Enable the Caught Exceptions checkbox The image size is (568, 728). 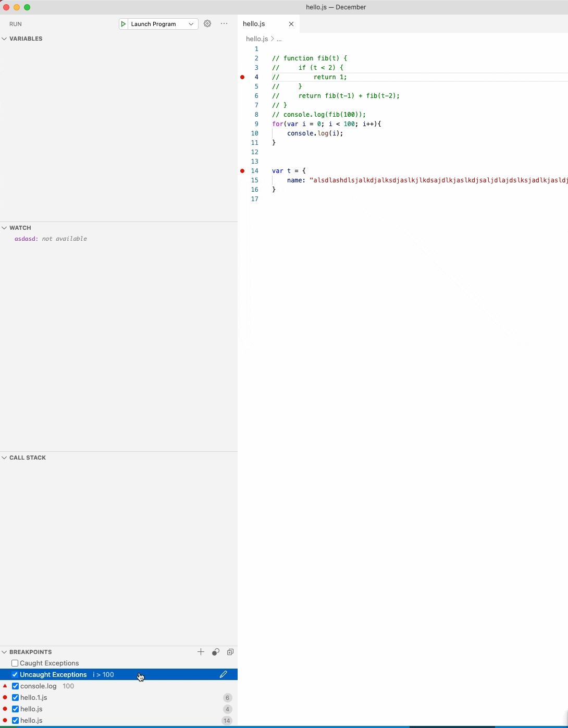[x=15, y=663]
